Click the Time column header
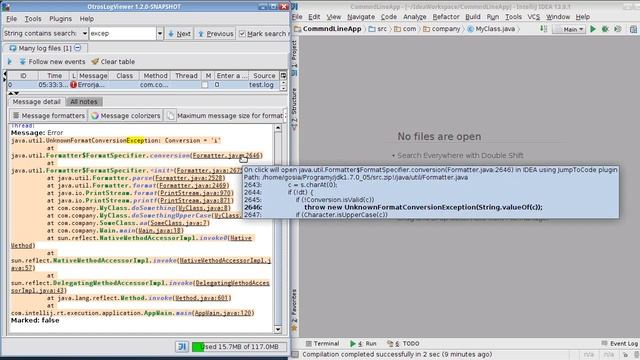640x360 pixels. [x=54, y=76]
